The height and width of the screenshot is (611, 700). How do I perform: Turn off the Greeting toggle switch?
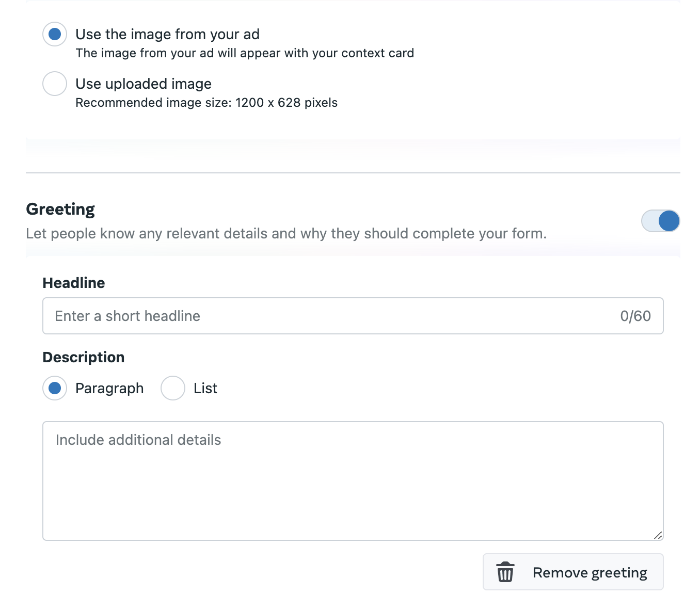pyautogui.click(x=660, y=221)
